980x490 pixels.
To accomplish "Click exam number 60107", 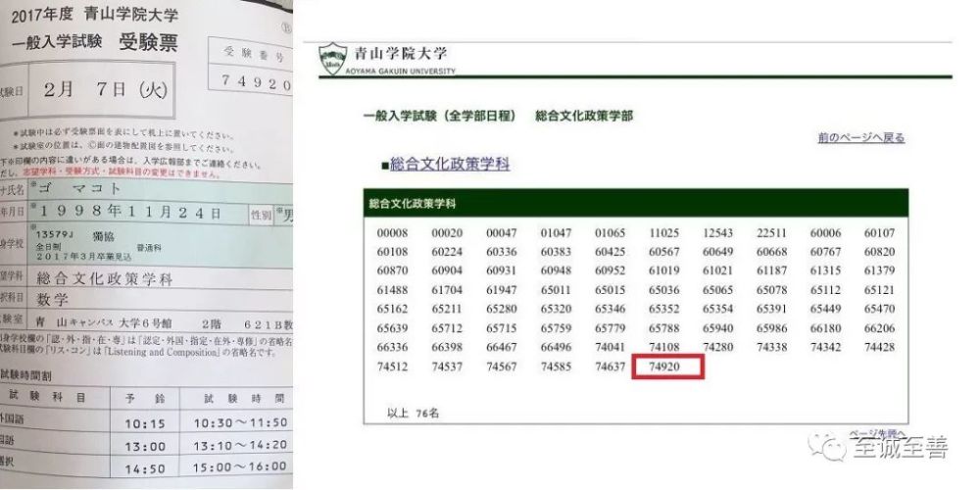I will pyautogui.click(x=879, y=233).
